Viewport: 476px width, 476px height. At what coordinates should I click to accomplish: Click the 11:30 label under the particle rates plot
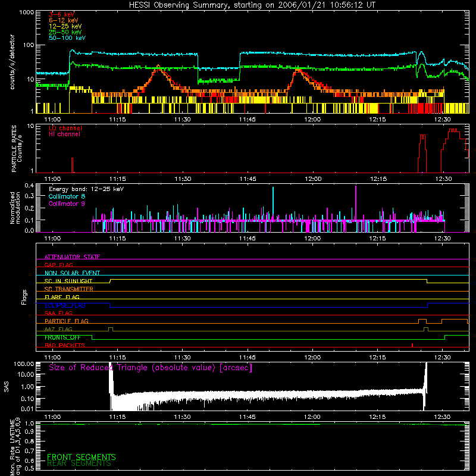click(x=183, y=179)
